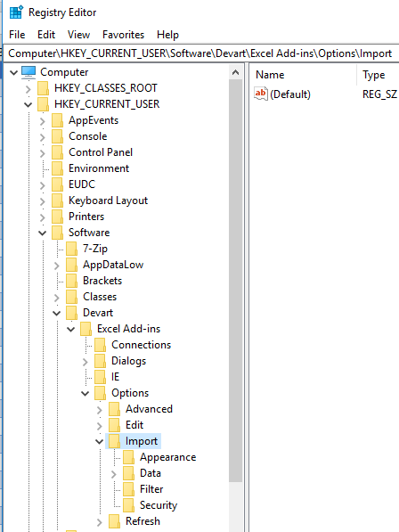Image resolution: width=399 pixels, height=532 pixels.
Task: Select the 7-Zip folder icon
Action: [x=71, y=249]
